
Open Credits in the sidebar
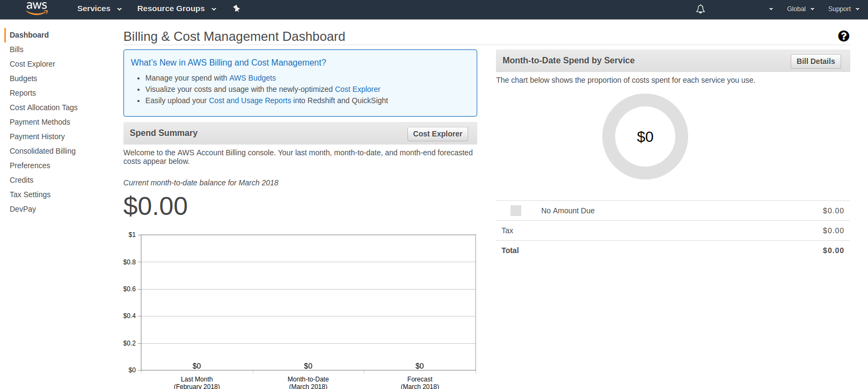coord(21,180)
